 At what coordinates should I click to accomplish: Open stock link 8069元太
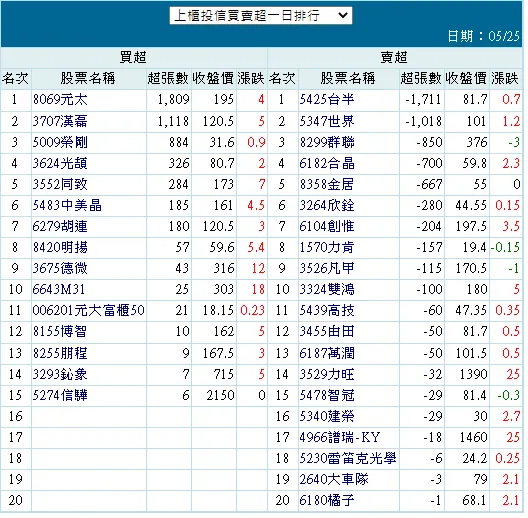tap(60, 100)
